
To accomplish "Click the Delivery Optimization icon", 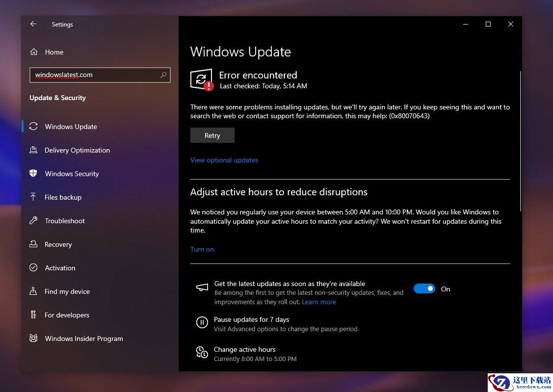I will [33, 150].
